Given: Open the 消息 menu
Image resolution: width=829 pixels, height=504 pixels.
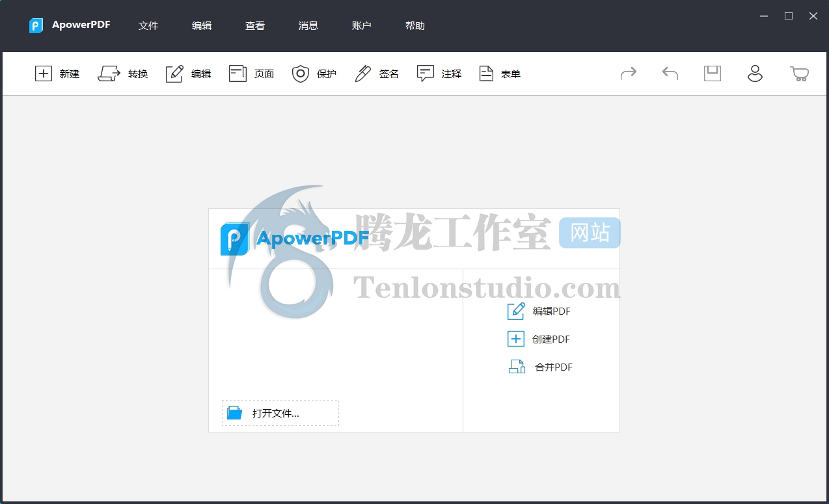Looking at the screenshot, I should pyautogui.click(x=308, y=26).
